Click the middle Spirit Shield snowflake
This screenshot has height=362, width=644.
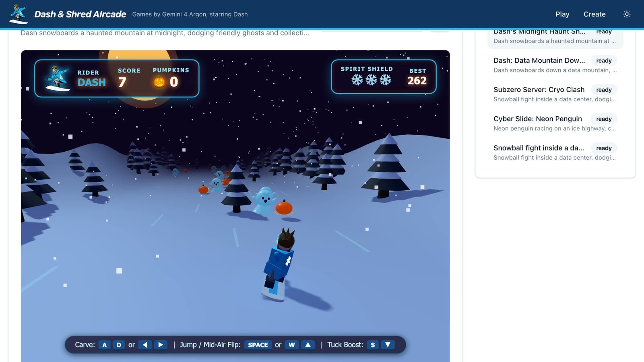click(371, 80)
